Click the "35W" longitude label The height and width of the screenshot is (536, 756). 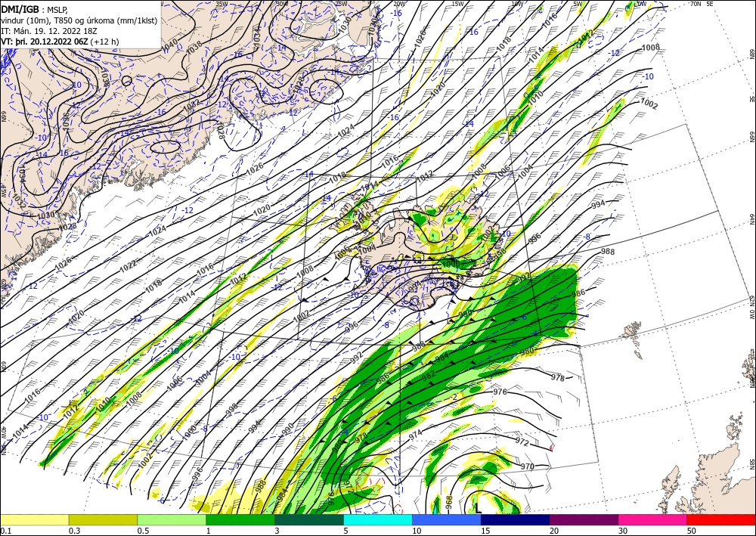click(222, 3)
